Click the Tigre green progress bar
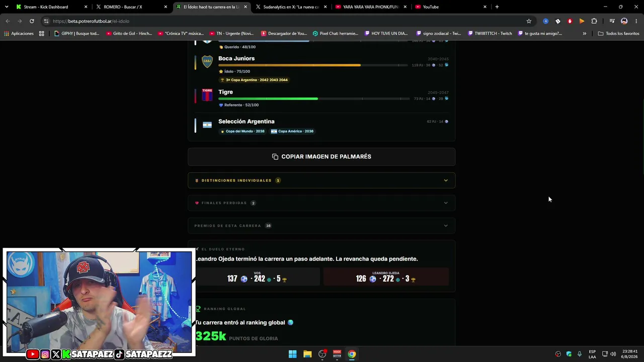 click(x=268, y=99)
